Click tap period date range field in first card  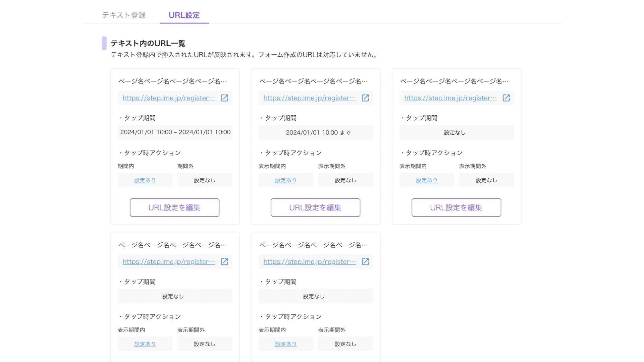(x=175, y=132)
